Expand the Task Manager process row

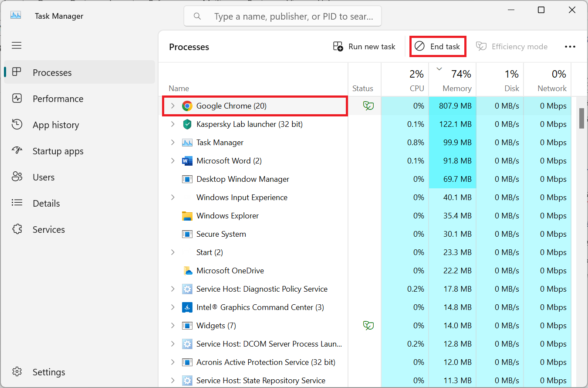[x=172, y=143]
